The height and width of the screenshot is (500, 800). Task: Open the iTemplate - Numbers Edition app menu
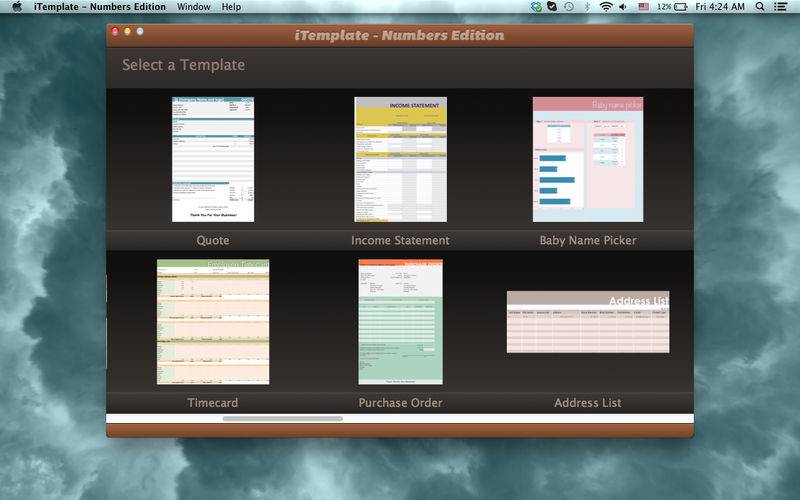(x=100, y=7)
